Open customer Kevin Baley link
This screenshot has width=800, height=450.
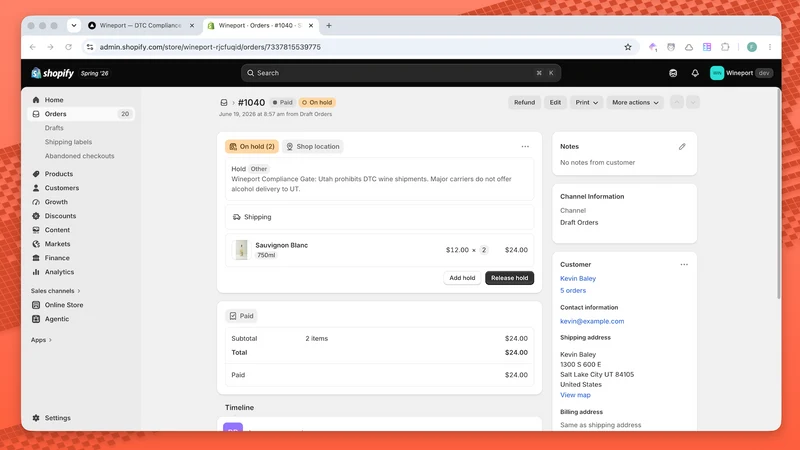[x=578, y=279]
